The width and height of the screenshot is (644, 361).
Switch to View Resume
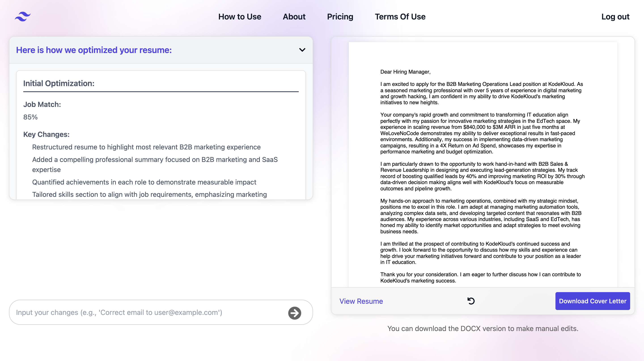[361, 301]
